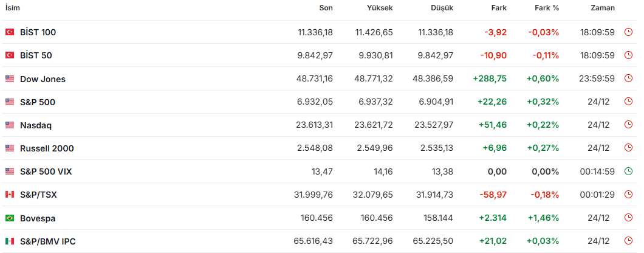
Task: Click the red clock icon in Nasdaq row
Action: pos(628,125)
